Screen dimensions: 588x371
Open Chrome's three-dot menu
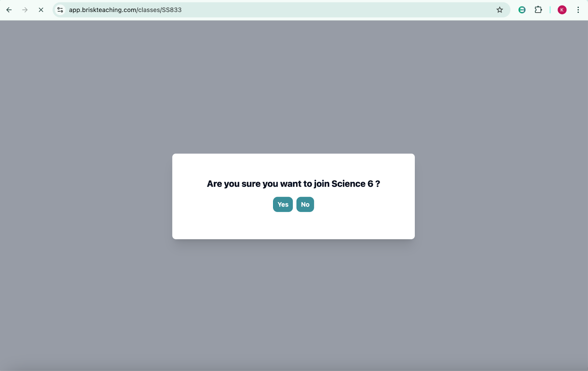pos(578,10)
